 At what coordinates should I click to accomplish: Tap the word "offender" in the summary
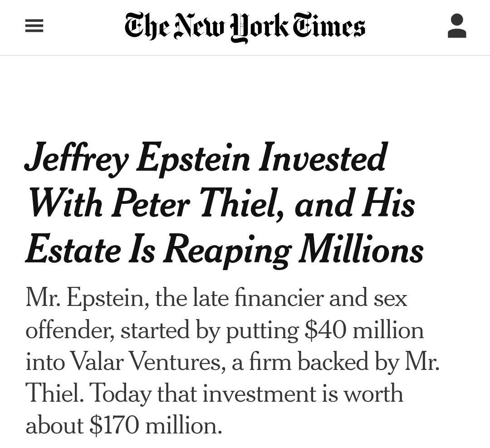coord(69,330)
